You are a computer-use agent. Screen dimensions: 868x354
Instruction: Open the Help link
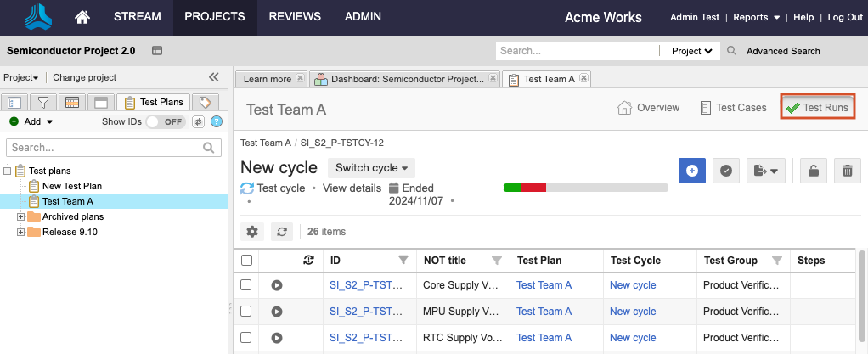(803, 17)
